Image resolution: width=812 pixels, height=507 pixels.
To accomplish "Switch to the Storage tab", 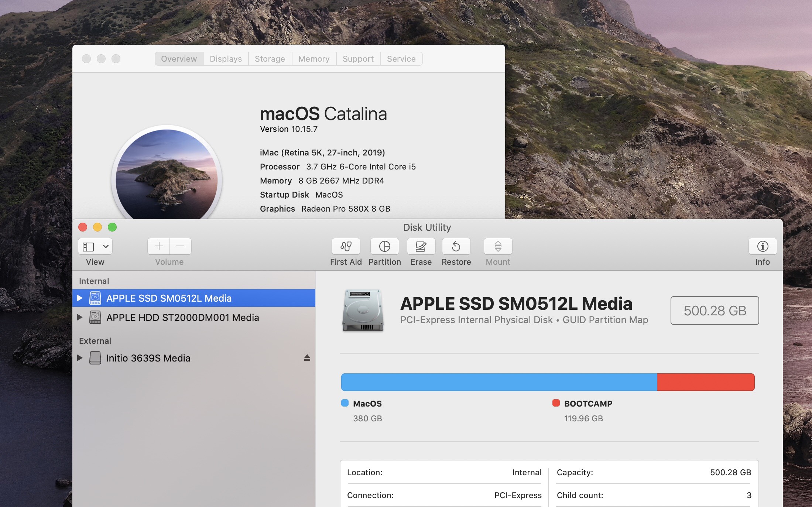I will click(270, 59).
